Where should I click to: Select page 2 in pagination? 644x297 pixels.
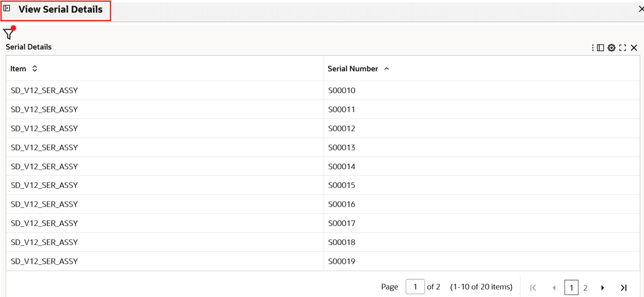tap(585, 288)
